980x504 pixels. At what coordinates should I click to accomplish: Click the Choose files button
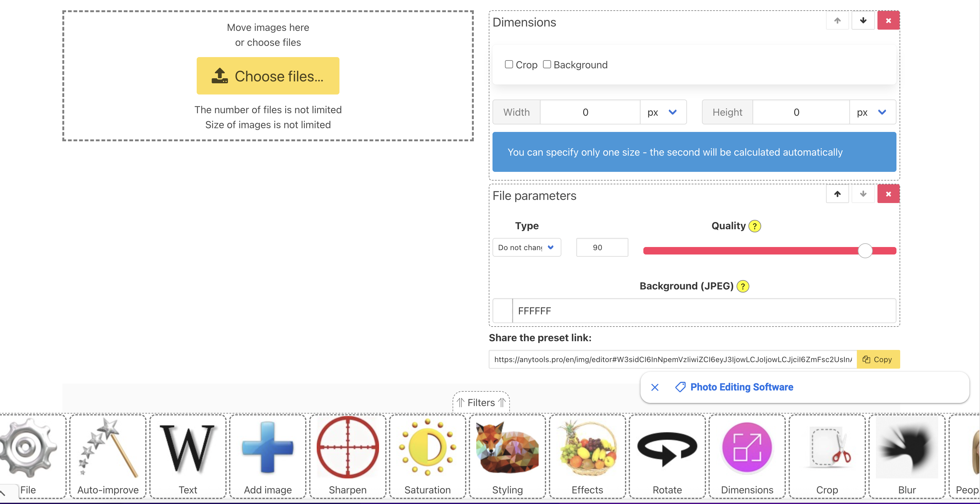coord(268,76)
